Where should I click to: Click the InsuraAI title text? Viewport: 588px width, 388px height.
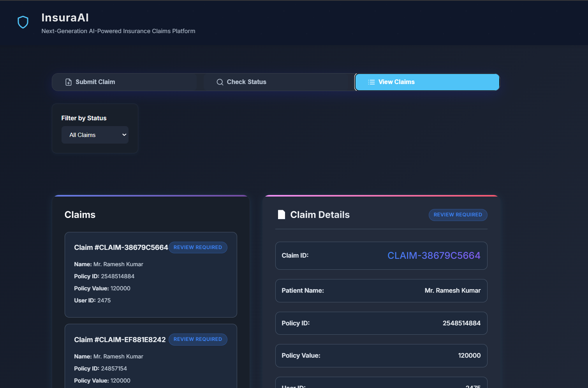click(65, 18)
